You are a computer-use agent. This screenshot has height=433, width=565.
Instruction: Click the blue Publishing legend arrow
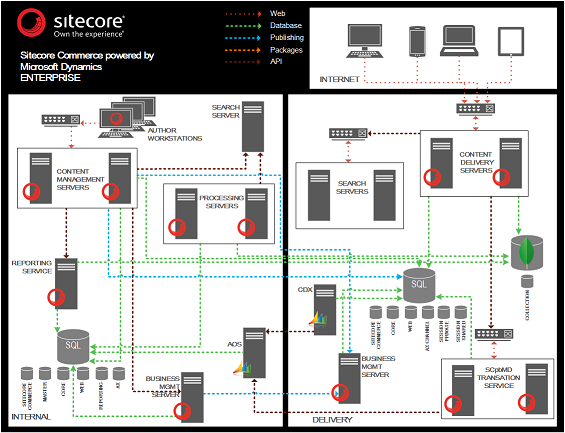pyautogui.click(x=243, y=38)
